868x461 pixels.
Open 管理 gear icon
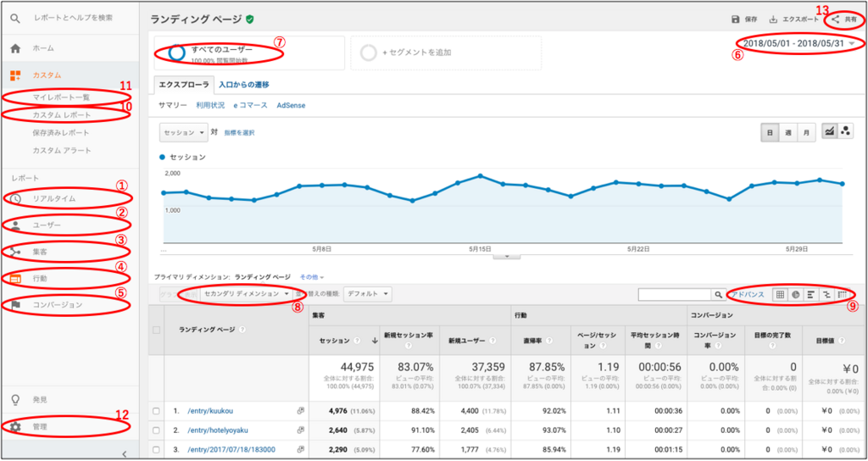click(x=15, y=427)
